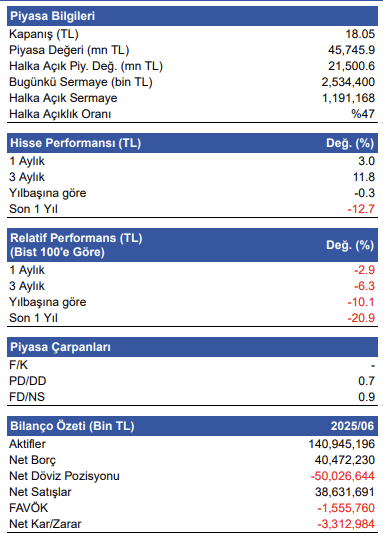Screen dimensions: 386x542
Task: Click the red Son 1 Yıl value -12.7
Action: click(361, 209)
